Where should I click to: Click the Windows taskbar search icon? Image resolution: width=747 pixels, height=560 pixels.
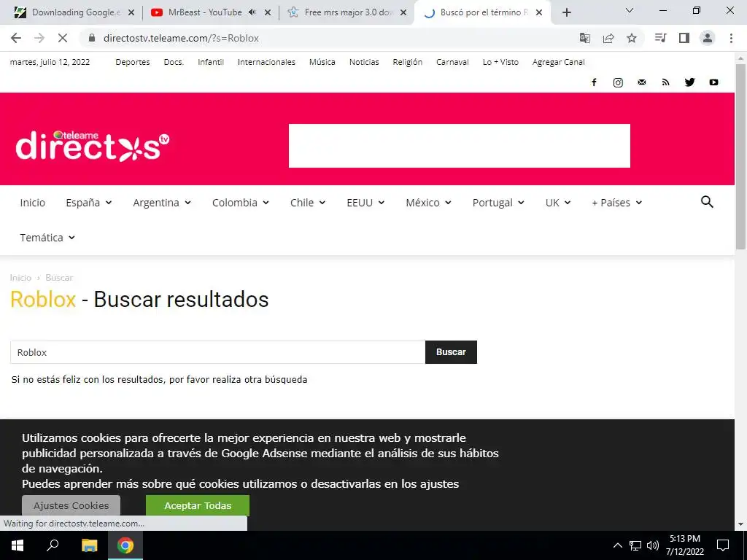click(x=53, y=545)
